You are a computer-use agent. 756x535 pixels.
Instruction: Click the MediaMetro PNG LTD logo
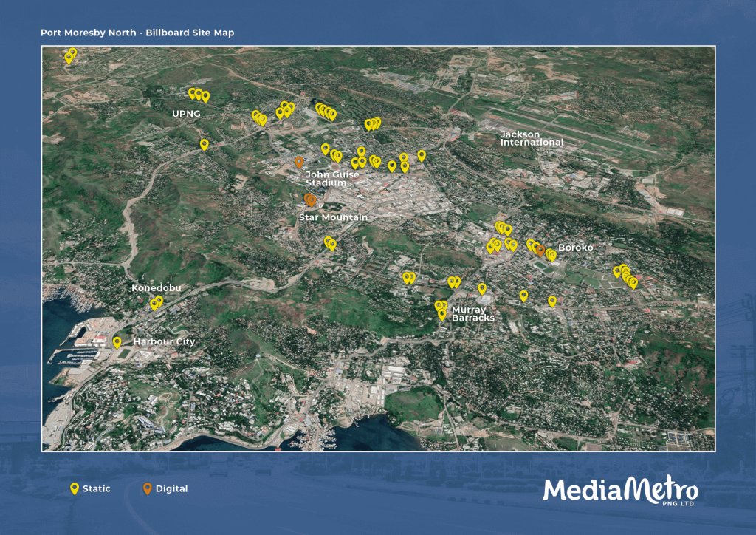click(620, 491)
